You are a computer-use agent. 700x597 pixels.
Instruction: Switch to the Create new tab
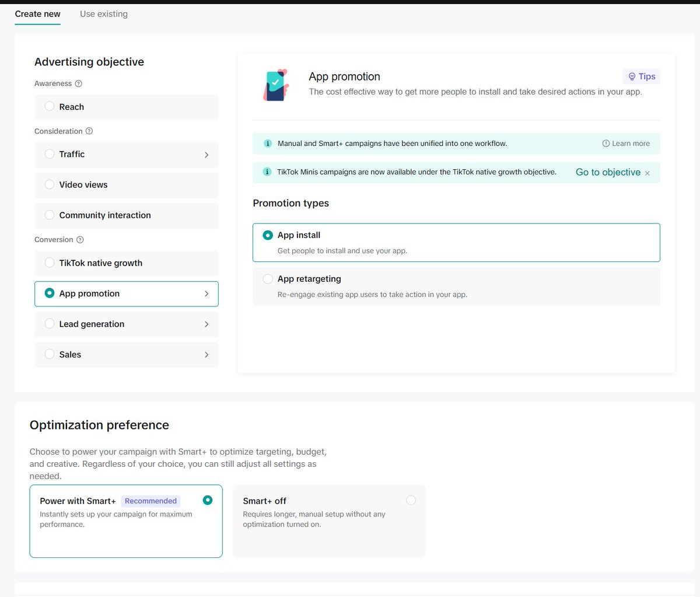pyautogui.click(x=38, y=14)
